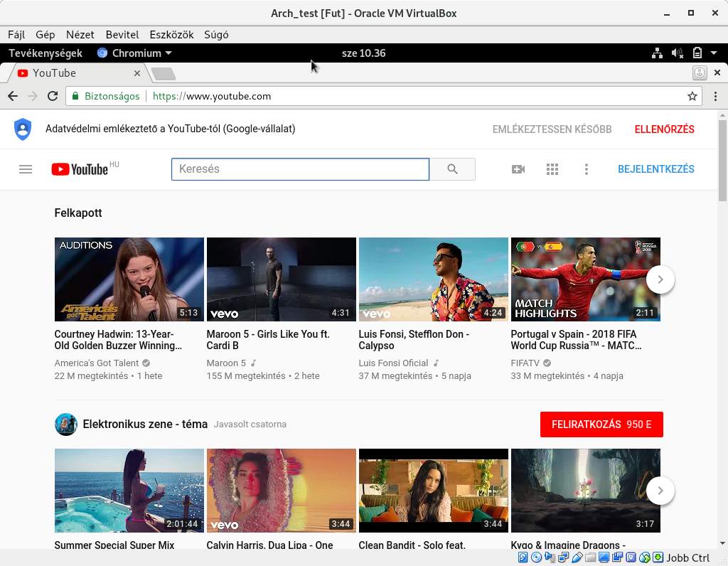
Task: Expand the GNOME system menu arrow
Action: [x=714, y=53]
